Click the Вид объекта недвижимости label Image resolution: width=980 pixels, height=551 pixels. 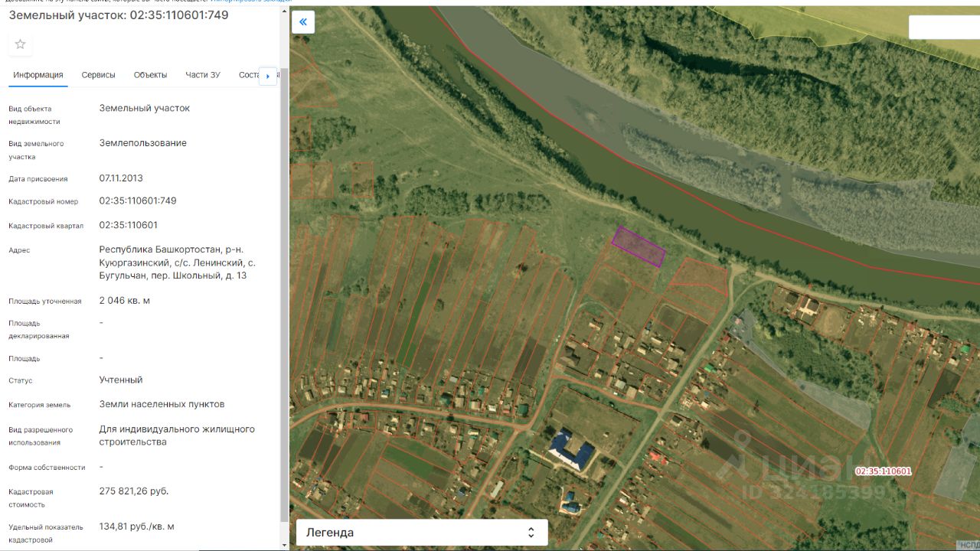34,116
